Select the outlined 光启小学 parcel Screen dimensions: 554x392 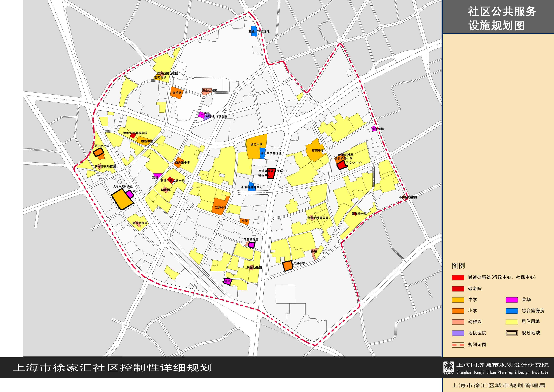pos(288,266)
